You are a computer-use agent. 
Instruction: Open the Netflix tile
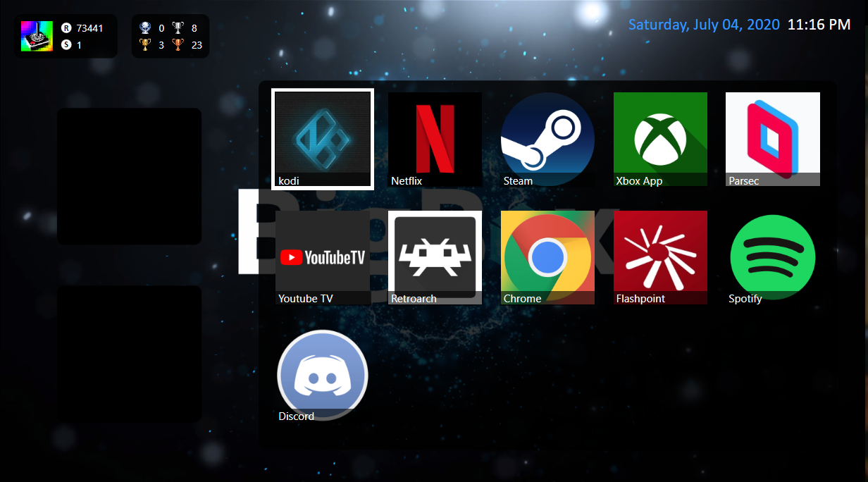435,139
